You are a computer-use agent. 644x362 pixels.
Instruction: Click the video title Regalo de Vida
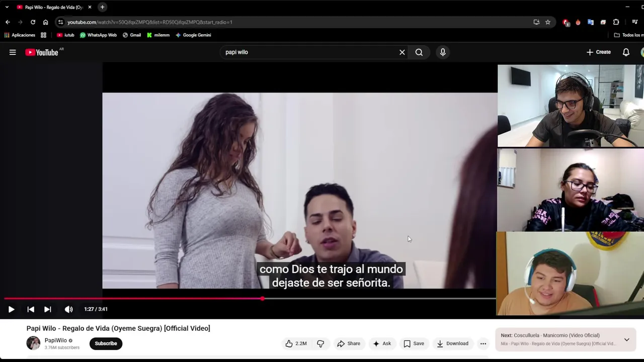[x=118, y=328]
